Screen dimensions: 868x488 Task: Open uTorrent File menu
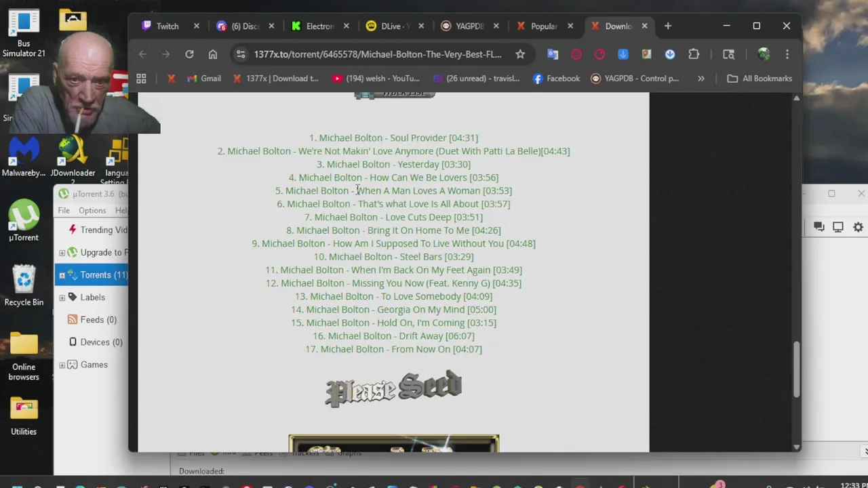point(64,210)
